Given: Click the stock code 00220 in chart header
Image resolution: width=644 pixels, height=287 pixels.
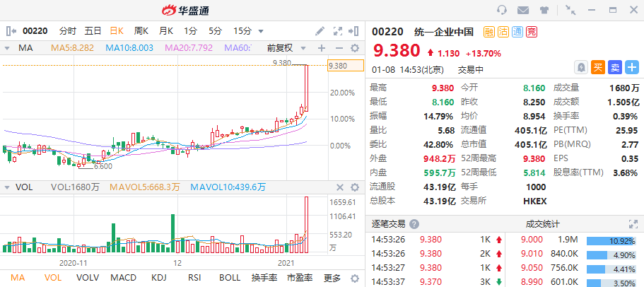Looking at the screenshot, I should point(35,31).
